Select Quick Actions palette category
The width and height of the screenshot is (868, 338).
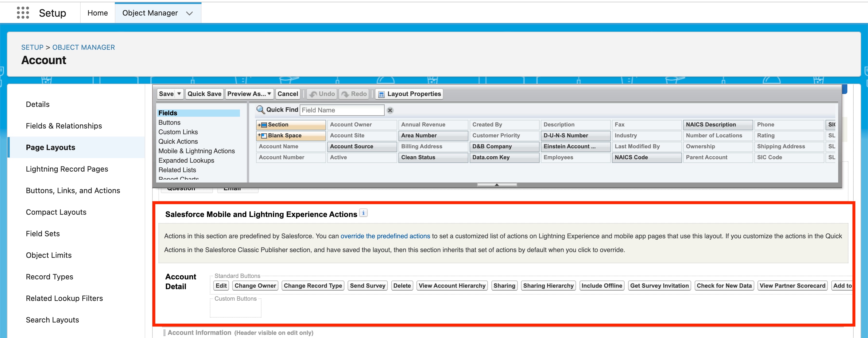click(x=178, y=141)
